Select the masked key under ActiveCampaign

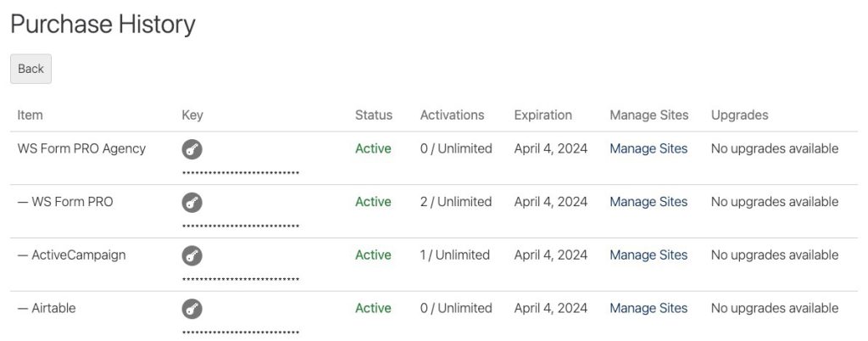point(241,279)
